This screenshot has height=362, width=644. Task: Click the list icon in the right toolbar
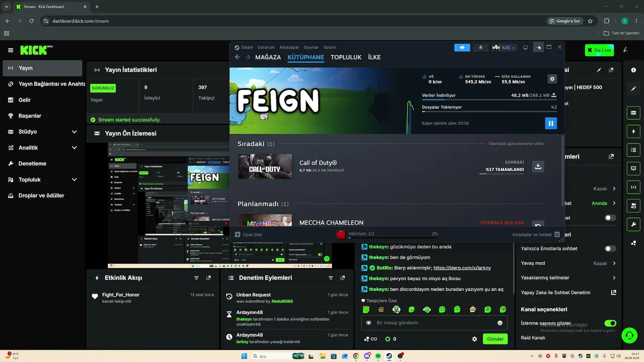coord(633,150)
